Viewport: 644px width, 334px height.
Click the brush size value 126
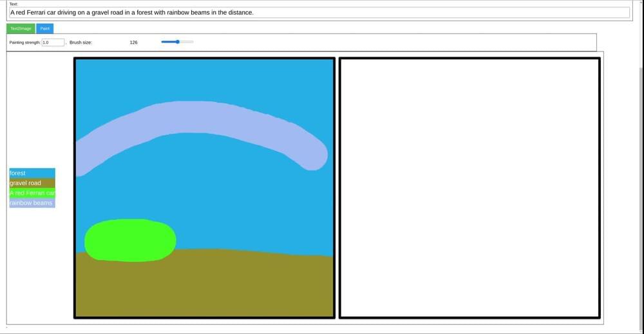(x=133, y=42)
